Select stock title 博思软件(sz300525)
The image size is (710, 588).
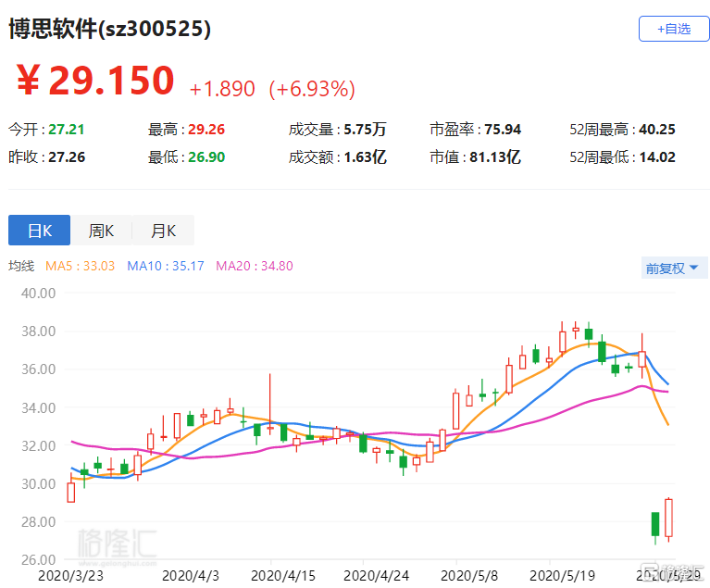tap(109, 29)
